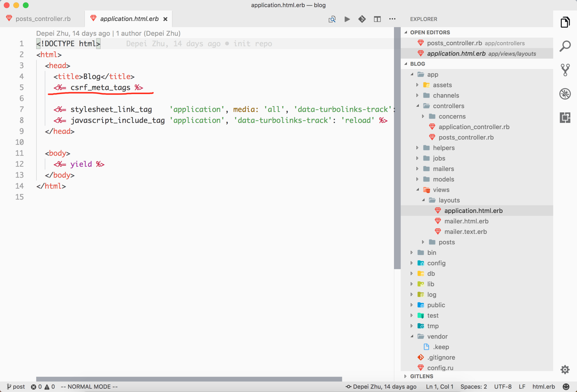Change encoding via UTF-8
This screenshot has height=392, width=577.
tap(503, 387)
